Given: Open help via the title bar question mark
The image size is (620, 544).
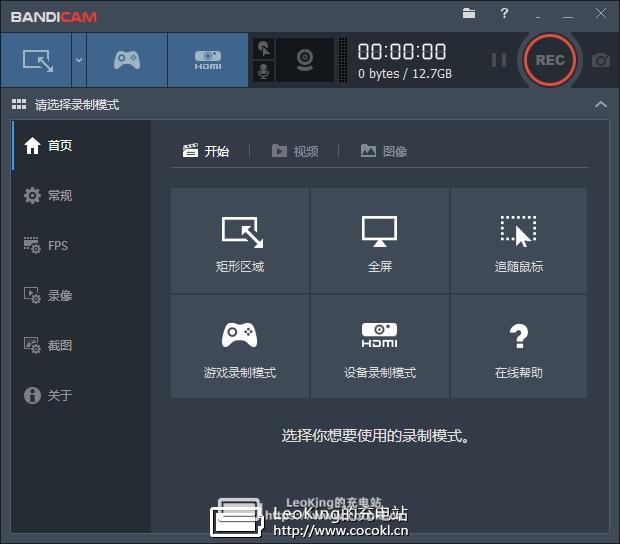Looking at the screenshot, I should click(504, 13).
